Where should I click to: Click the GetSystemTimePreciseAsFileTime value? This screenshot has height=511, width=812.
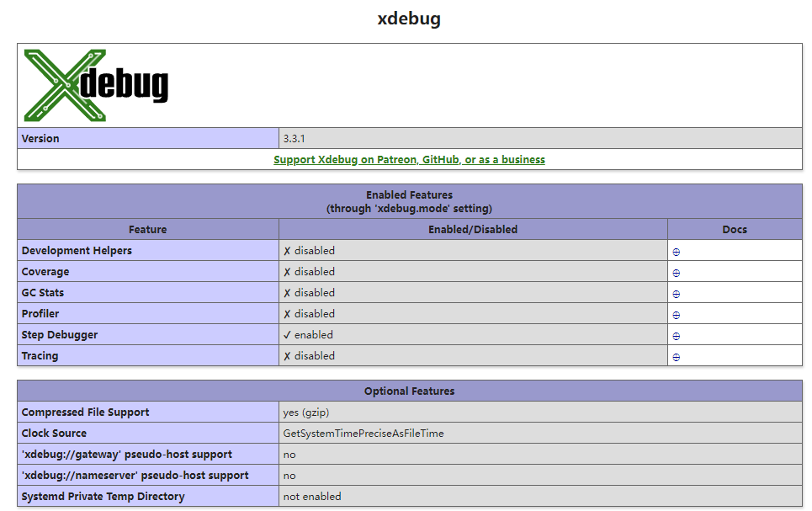pos(364,434)
